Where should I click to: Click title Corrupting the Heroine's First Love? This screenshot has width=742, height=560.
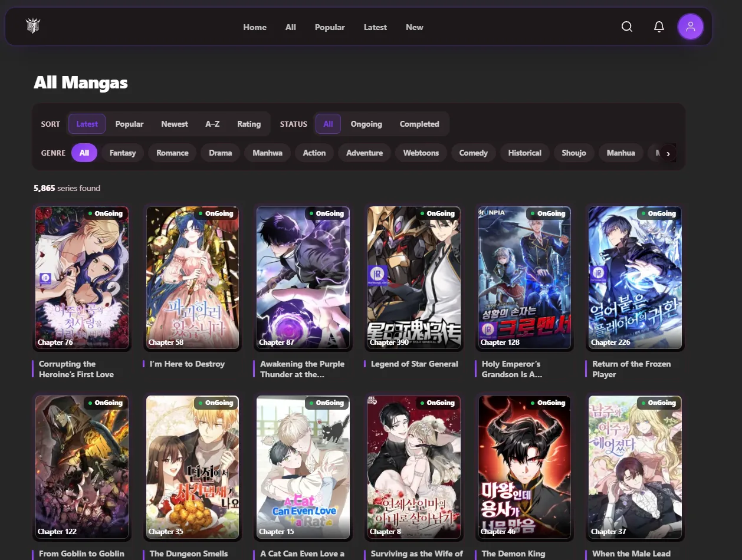point(76,369)
